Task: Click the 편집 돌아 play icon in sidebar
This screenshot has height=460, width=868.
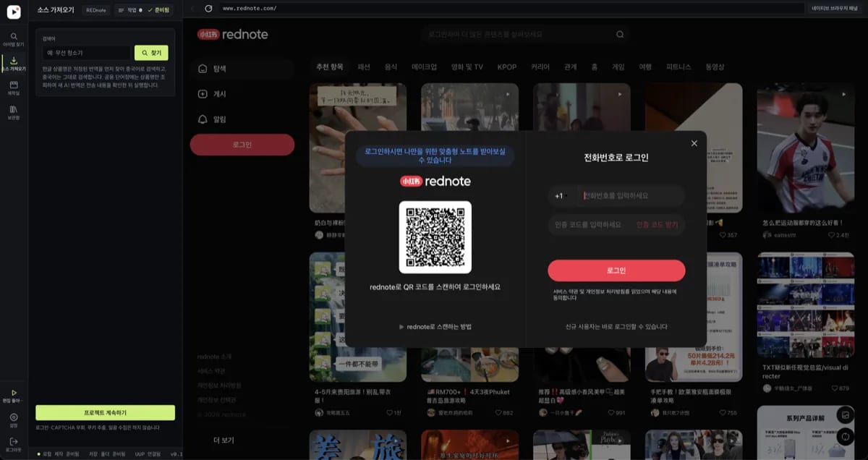Action: [14, 396]
